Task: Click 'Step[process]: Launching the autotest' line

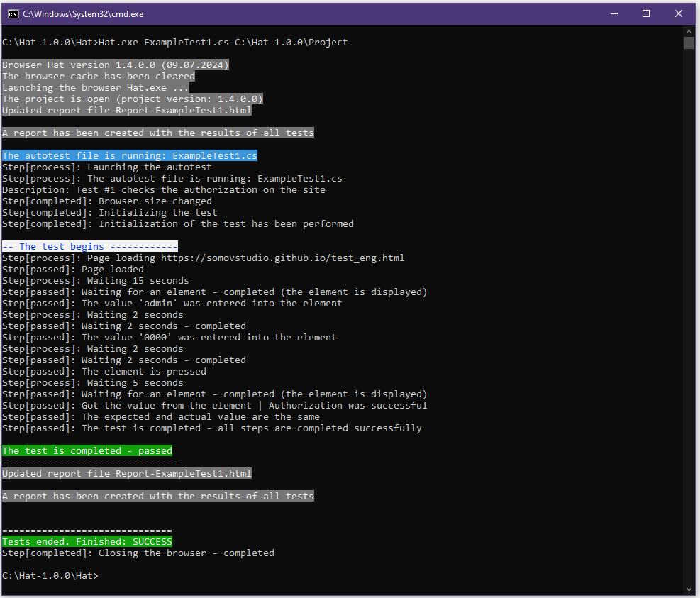Action: (107, 167)
